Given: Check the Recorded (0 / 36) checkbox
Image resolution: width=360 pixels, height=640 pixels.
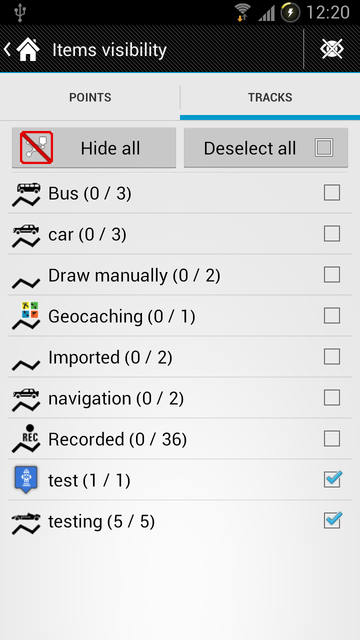Looking at the screenshot, I should coord(332,439).
